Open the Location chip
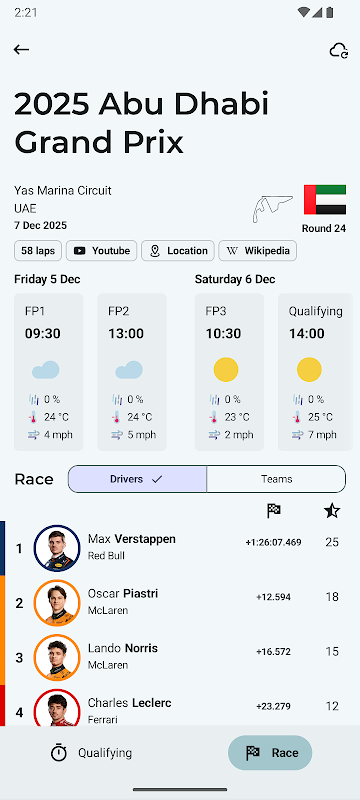This screenshot has width=360, height=800. click(x=177, y=251)
